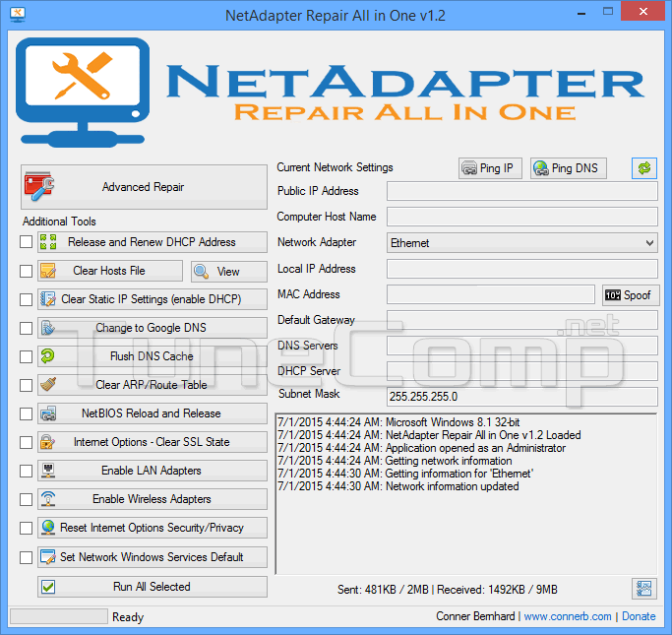The width and height of the screenshot is (672, 635).
Task: Click the Public IP Address field
Action: [x=521, y=191]
